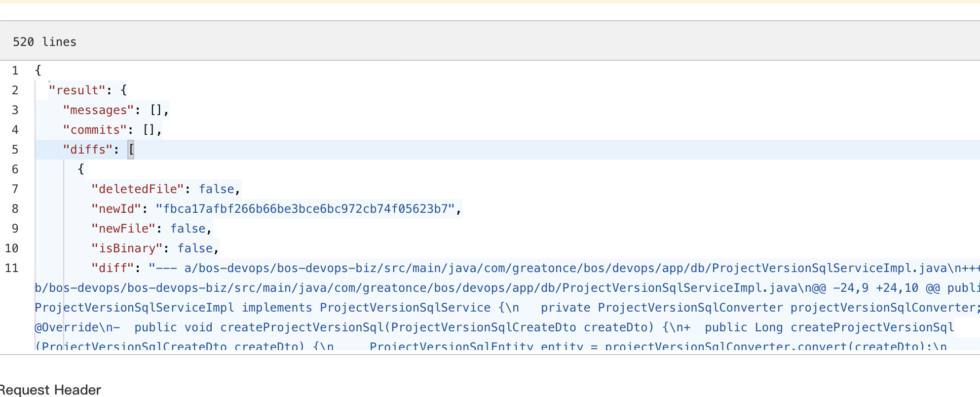Click line number 5 in the gutter
Image resolution: width=980 pixels, height=397 pixels.
pyautogui.click(x=15, y=150)
